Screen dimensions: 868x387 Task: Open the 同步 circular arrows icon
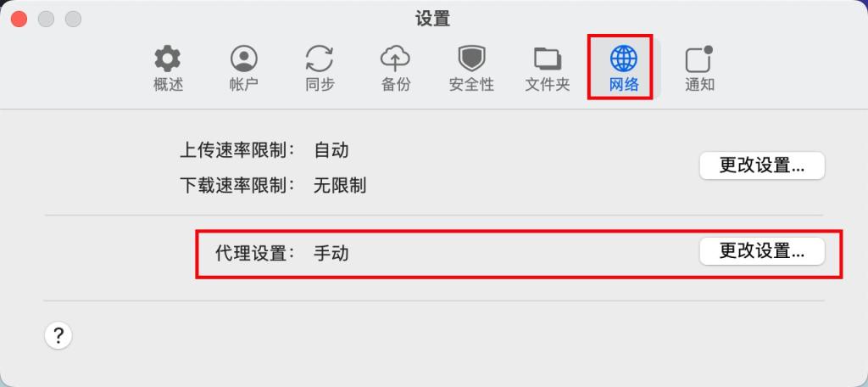(320, 59)
